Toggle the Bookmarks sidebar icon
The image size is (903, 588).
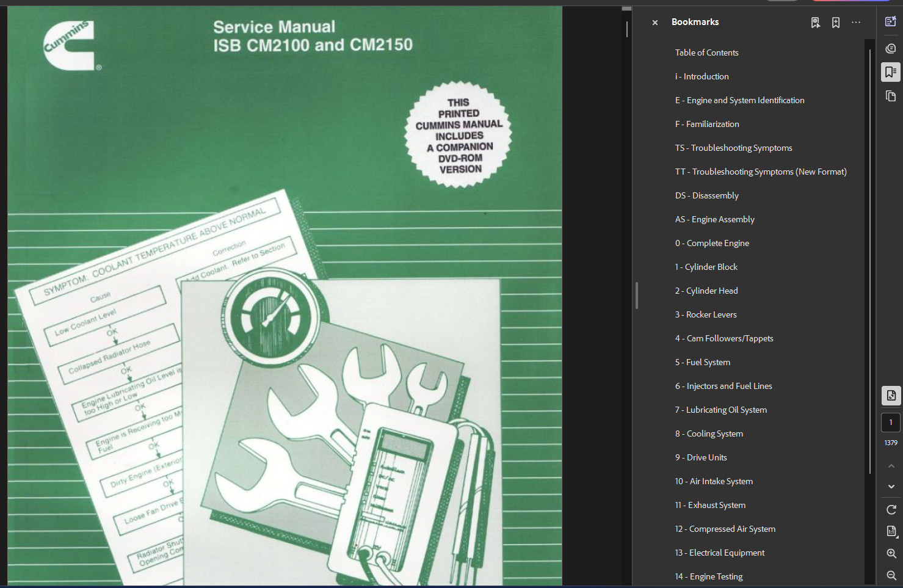(x=891, y=72)
